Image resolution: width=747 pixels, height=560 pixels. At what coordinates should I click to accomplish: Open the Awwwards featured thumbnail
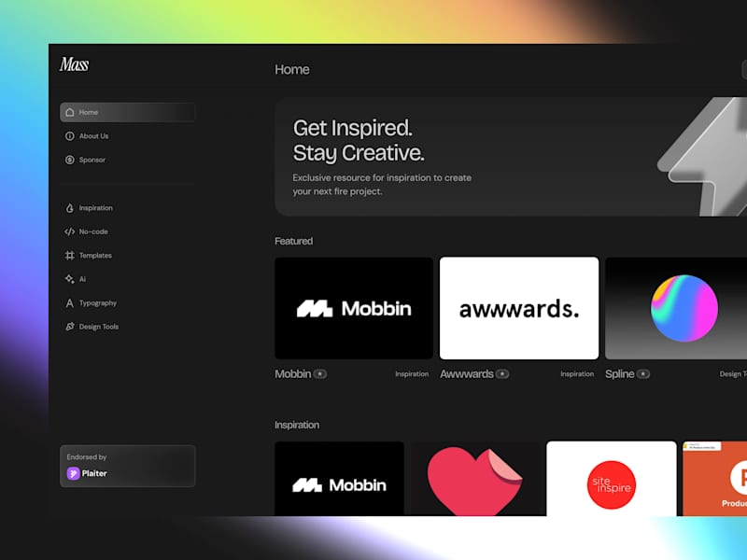point(519,308)
